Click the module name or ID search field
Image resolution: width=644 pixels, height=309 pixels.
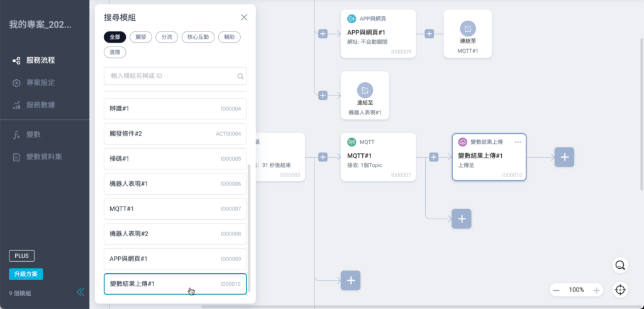click(x=170, y=76)
